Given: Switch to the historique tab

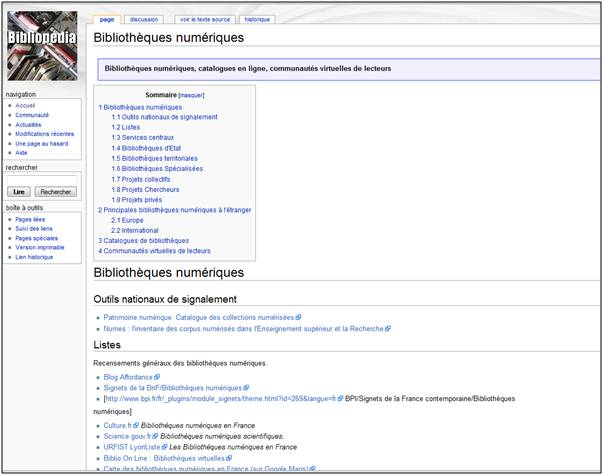Looking at the screenshot, I should click(x=257, y=19).
